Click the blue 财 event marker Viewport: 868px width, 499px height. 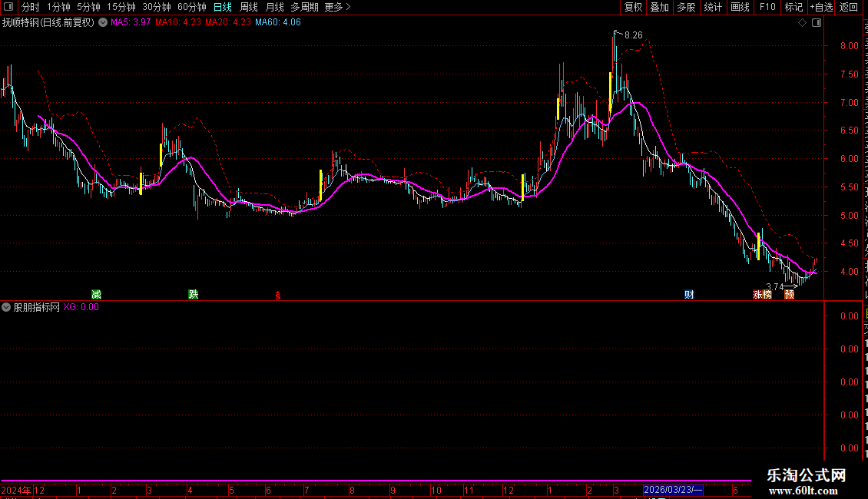point(689,294)
